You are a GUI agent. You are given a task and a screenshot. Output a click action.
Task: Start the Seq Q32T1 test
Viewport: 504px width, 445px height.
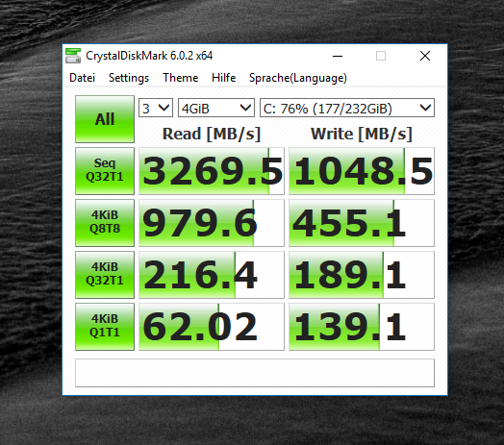tap(105, 171)
